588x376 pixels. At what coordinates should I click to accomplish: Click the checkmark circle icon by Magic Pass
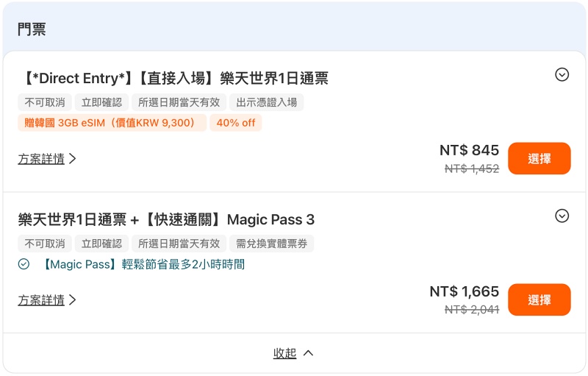(x=24, y=264)
